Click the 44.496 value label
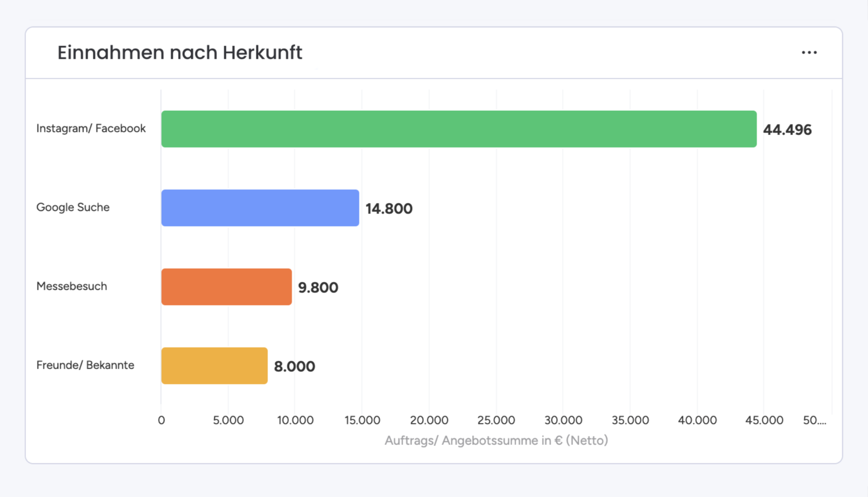 pyautogui.click(x=788, y=129)
